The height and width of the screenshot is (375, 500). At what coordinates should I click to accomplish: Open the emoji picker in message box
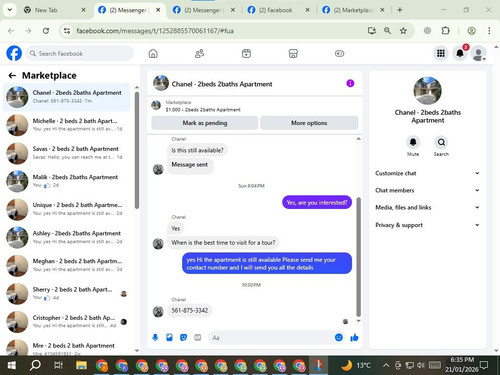tap(339, 338)
